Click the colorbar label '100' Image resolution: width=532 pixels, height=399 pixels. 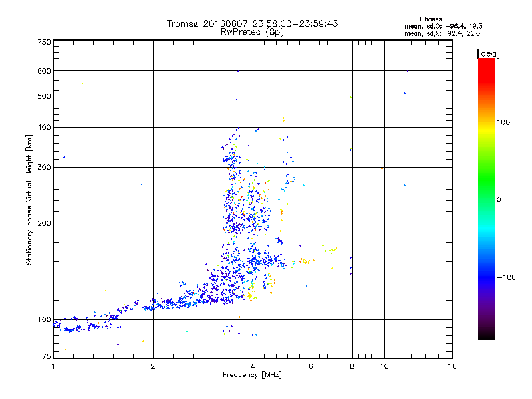503,122
